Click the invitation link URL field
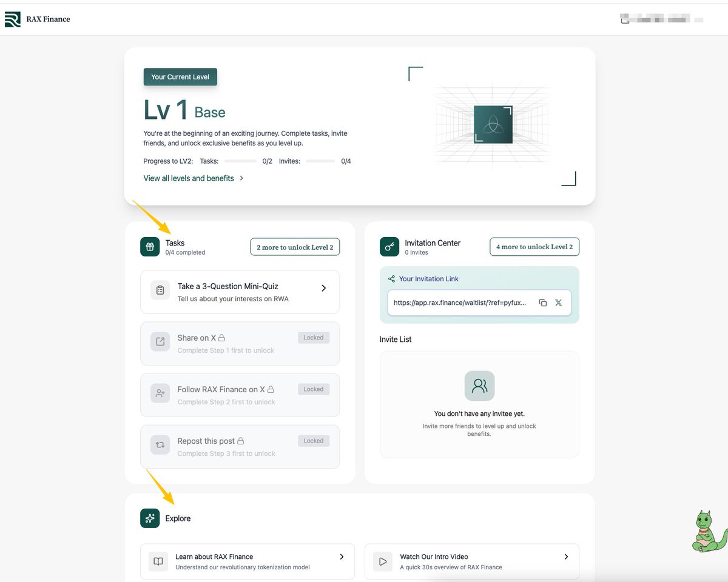The width and height of the screenshot is (728, 582). click(479, 303)
